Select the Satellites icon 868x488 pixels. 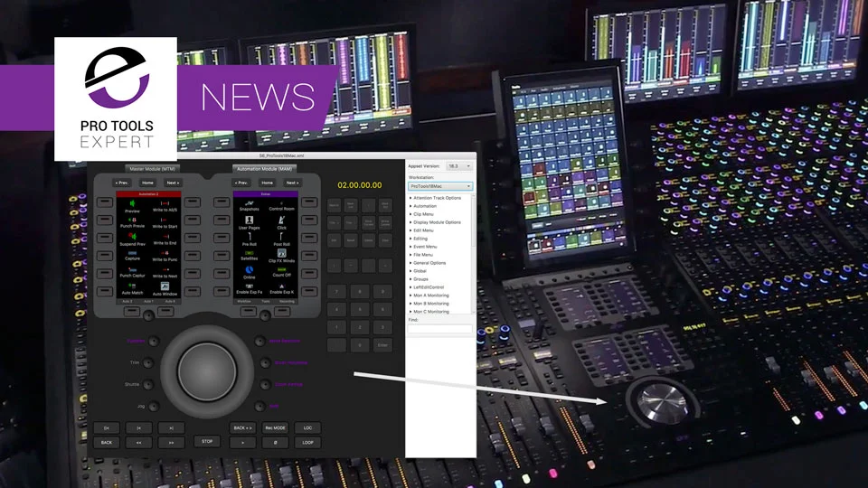tap(250, 253)
